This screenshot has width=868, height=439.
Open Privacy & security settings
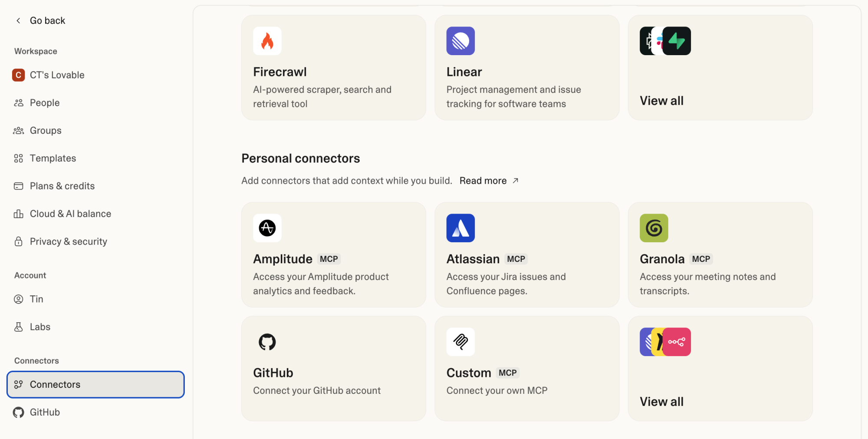[68, 242]
